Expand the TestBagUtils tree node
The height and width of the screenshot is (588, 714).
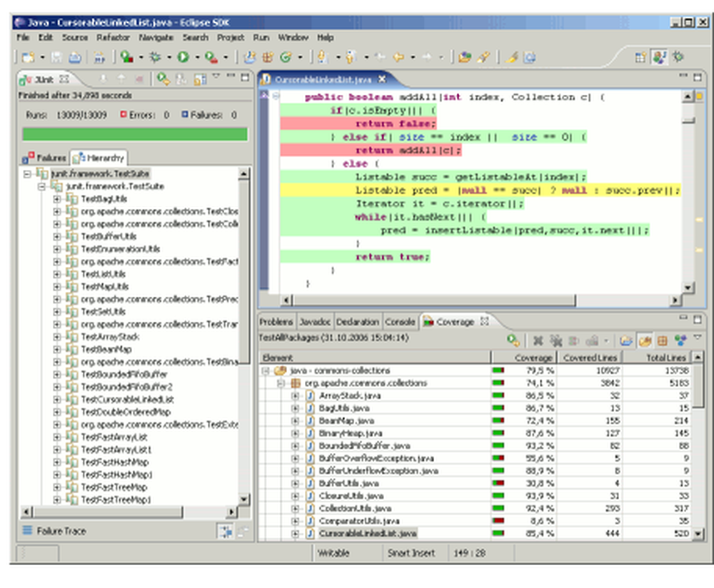tap(57, 199)
